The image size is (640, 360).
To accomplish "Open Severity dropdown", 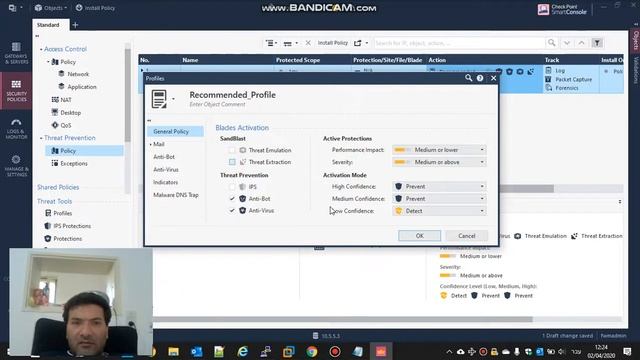I will pos(439,162).
